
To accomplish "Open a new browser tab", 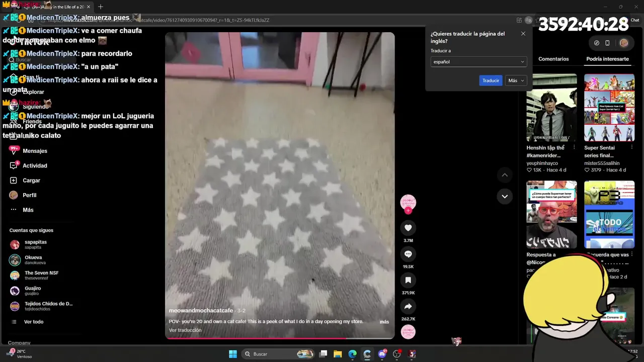I will pyautogui.click(x=101, y=7).
